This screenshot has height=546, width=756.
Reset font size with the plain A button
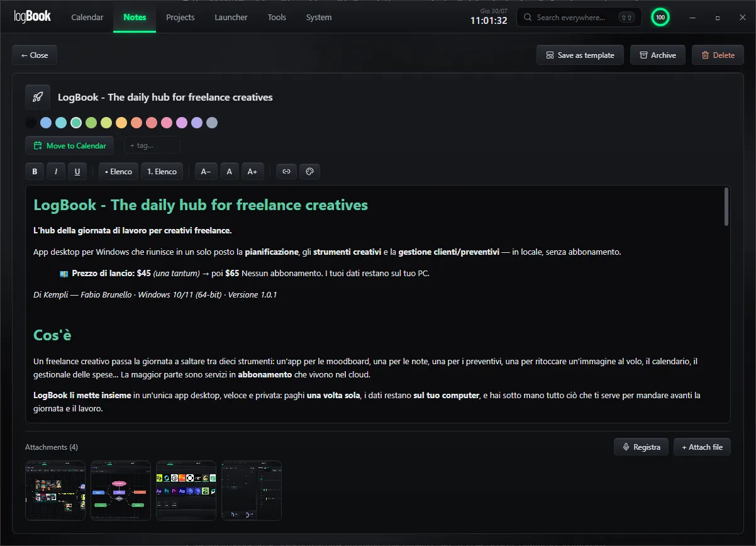coord(230,171)
